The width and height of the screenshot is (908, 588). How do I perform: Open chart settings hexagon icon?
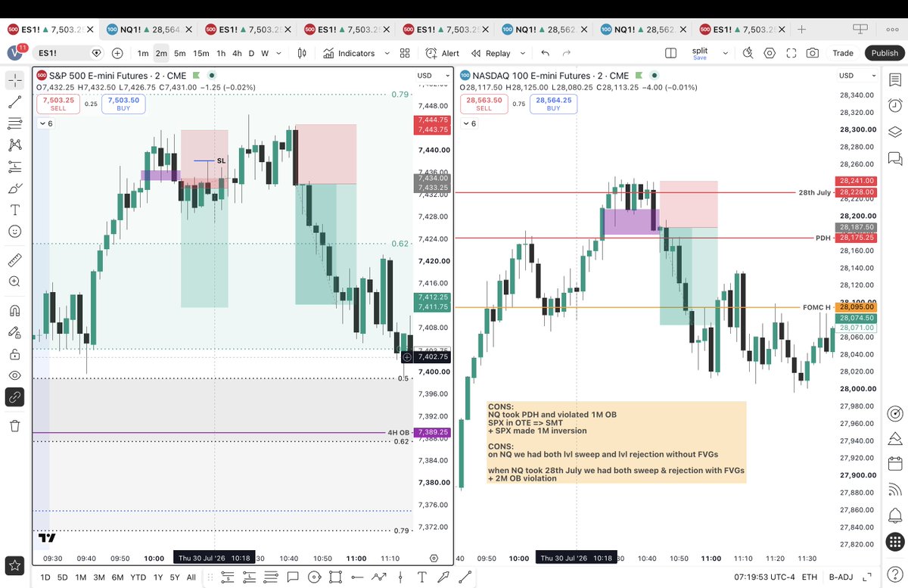point(770,53)
